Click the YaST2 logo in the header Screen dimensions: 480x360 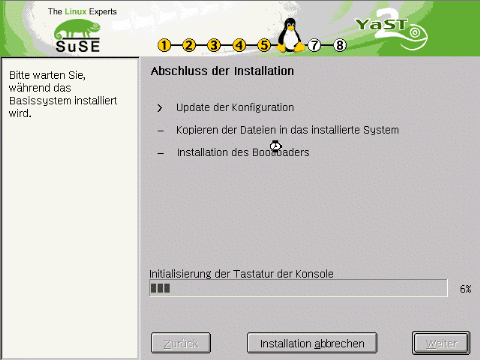point(392,28)
